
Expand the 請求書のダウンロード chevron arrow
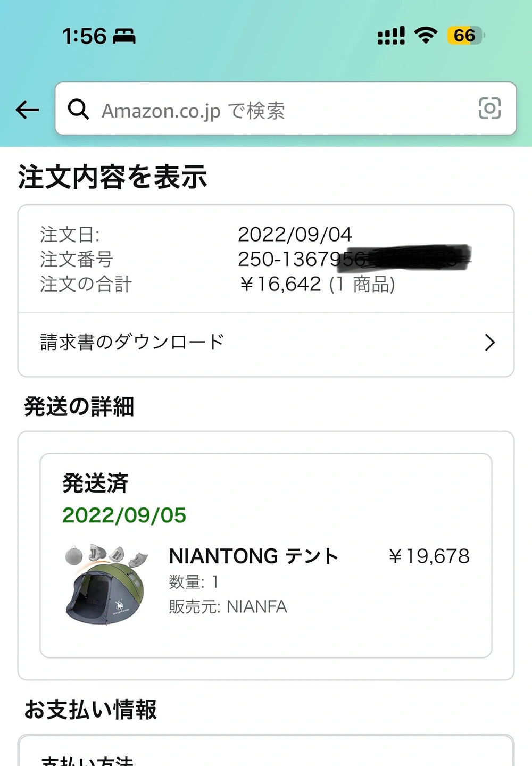pos(490,343)
